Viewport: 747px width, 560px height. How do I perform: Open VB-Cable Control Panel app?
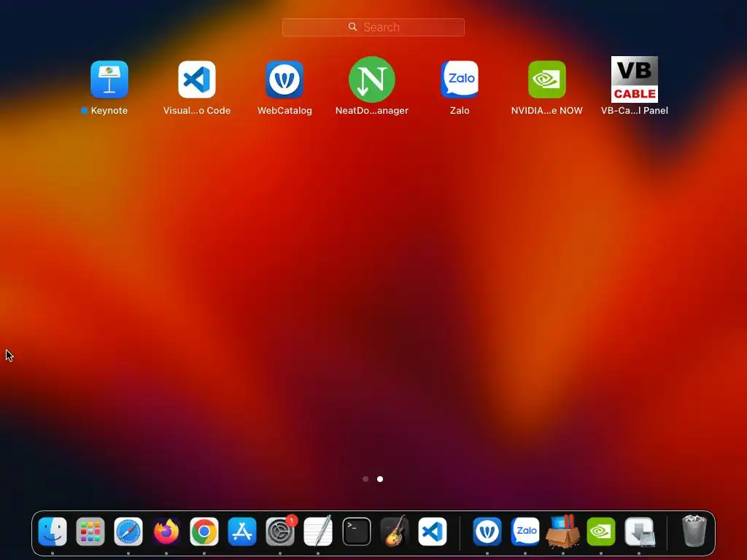point(635,79)
